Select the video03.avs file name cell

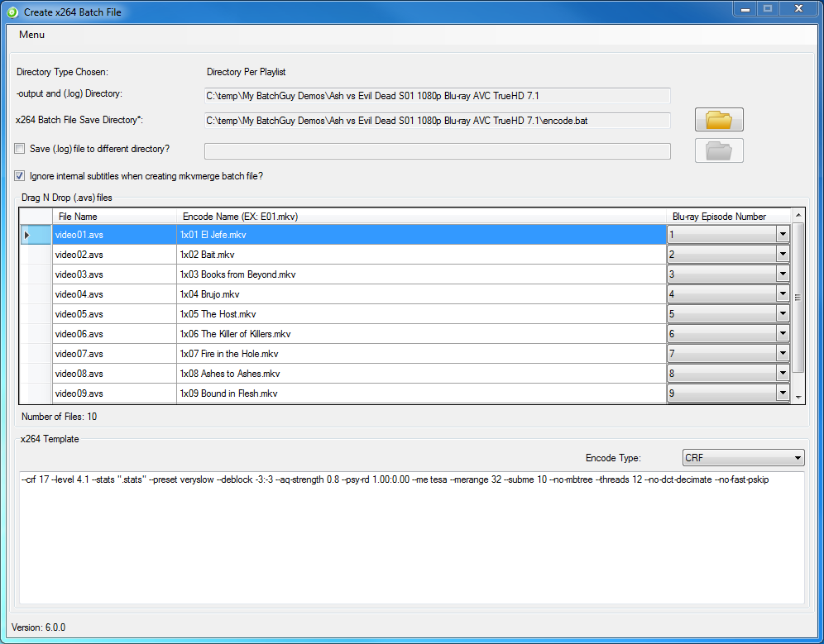(114, 274)
